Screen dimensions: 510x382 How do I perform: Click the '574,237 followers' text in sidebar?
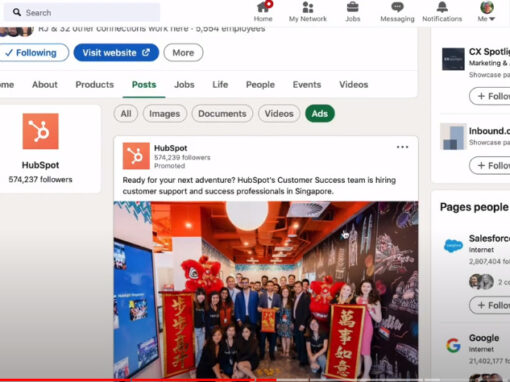tap(40, 180)
